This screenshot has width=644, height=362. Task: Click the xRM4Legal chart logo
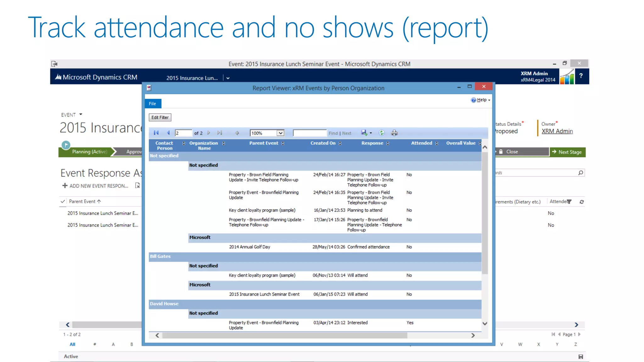[567, 77]
